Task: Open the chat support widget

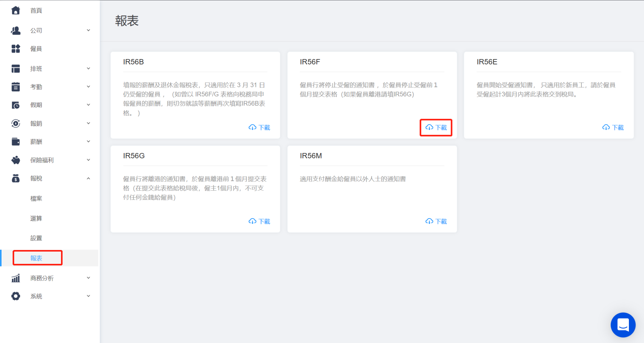Action: coord(623,325)
